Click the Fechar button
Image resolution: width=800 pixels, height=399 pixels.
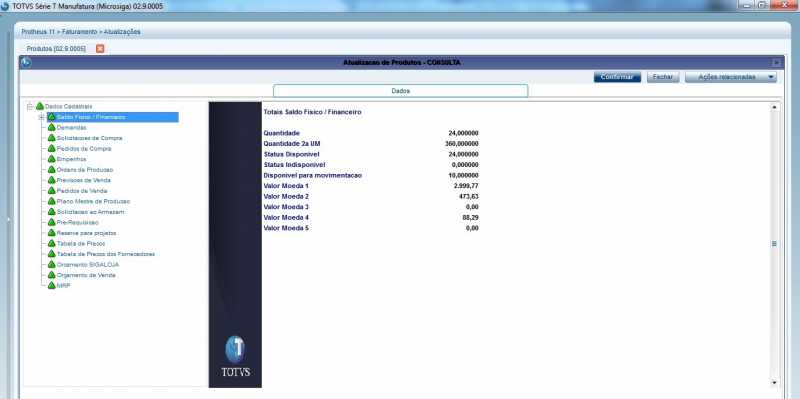pyautogui.click(x=663, y=77)
